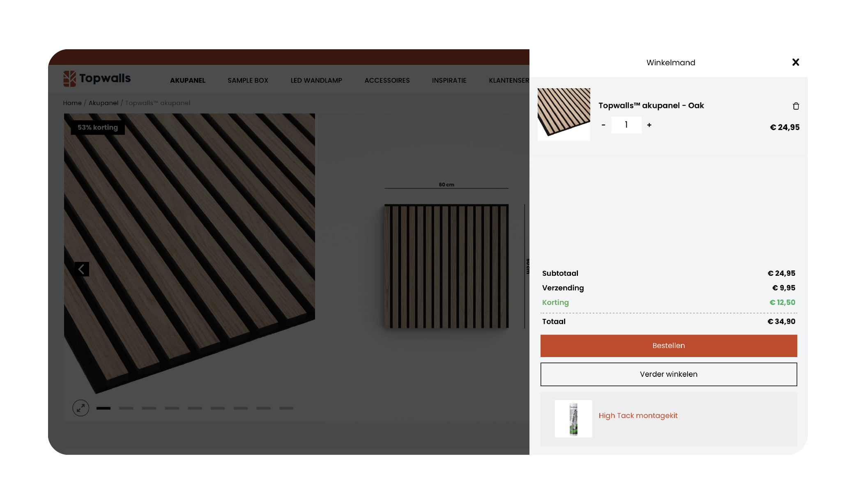Open the High Tack montagekit link
Screen dimensions: 856x504
pyautogui.click(x=638, y=415)
